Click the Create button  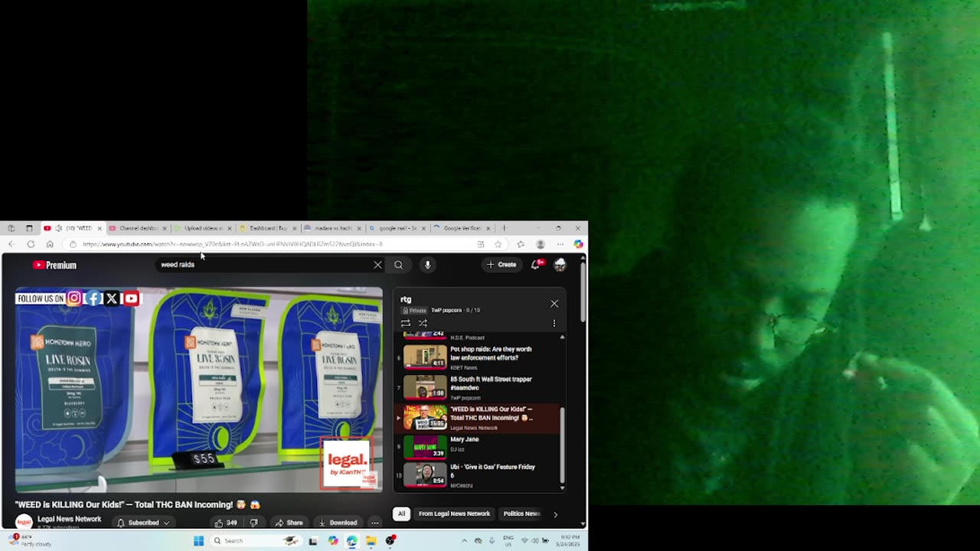(501, 265)
